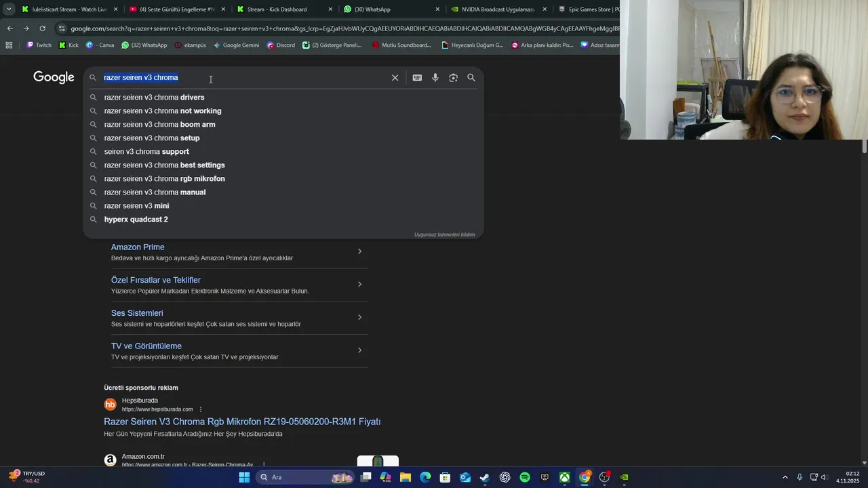Expand TV ve Görüntüleme chevron
This screenshot has height=488, width=868.
pos(359,350)
